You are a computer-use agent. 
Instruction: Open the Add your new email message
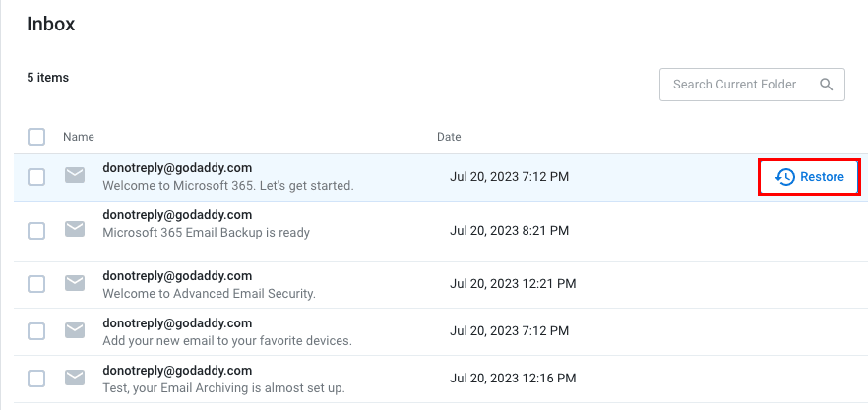pyautogui.click(x=226, y=340)
